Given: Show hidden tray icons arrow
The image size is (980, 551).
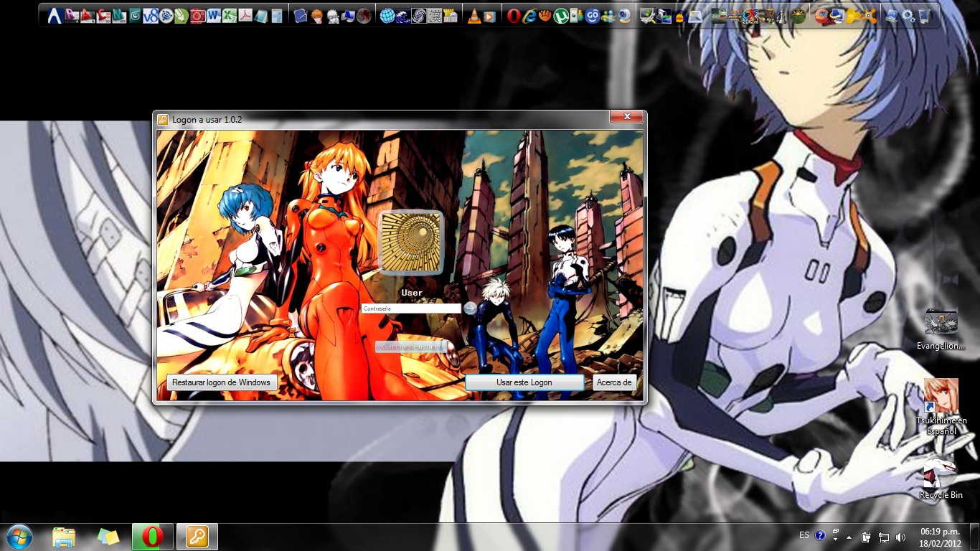Looking at the screenshot, I should [x=849, y=537].
